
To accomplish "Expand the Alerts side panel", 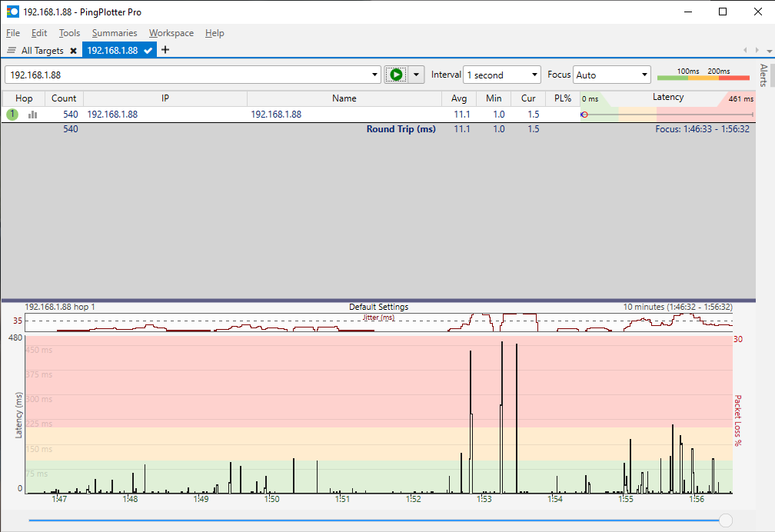I will tap(763, 75).
